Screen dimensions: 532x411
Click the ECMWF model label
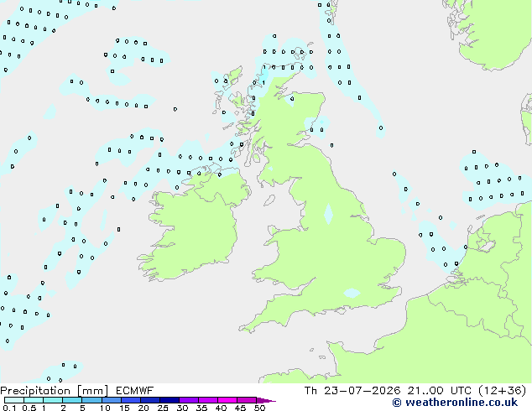click(x=135, y=391)
